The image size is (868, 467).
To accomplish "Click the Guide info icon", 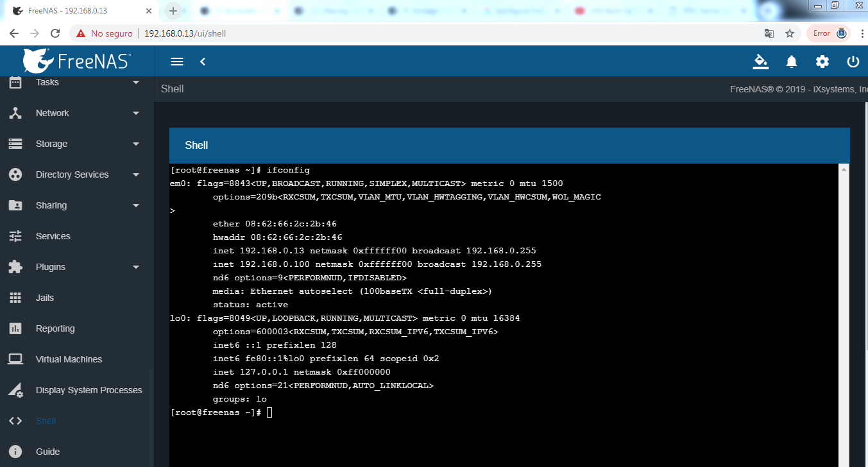I will [x=15, y=452].
